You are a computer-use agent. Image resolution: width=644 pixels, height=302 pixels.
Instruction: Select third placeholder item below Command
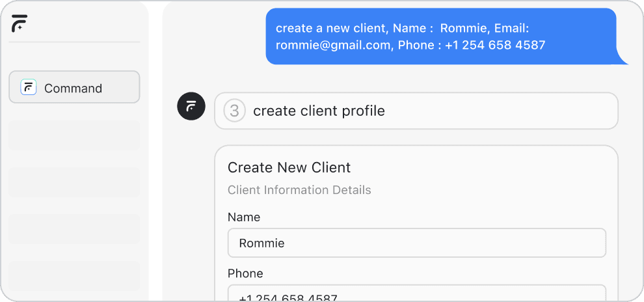tap(74, 229)
